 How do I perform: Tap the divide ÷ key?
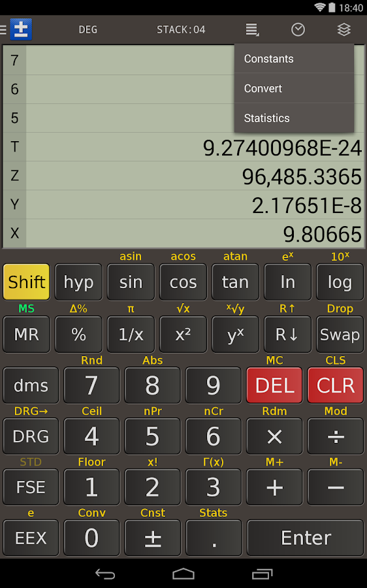pyautogui.click(x=336, y=436)
